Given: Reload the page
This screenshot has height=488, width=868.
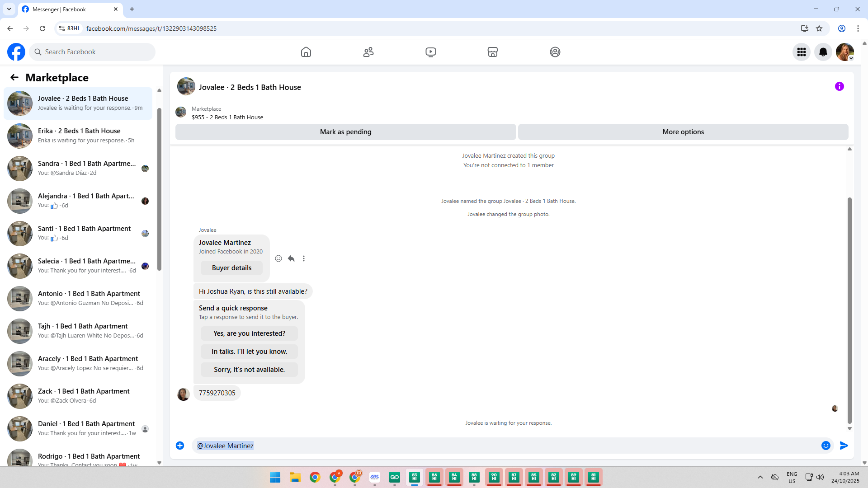Looking at the screenshot, I should 42,28.
